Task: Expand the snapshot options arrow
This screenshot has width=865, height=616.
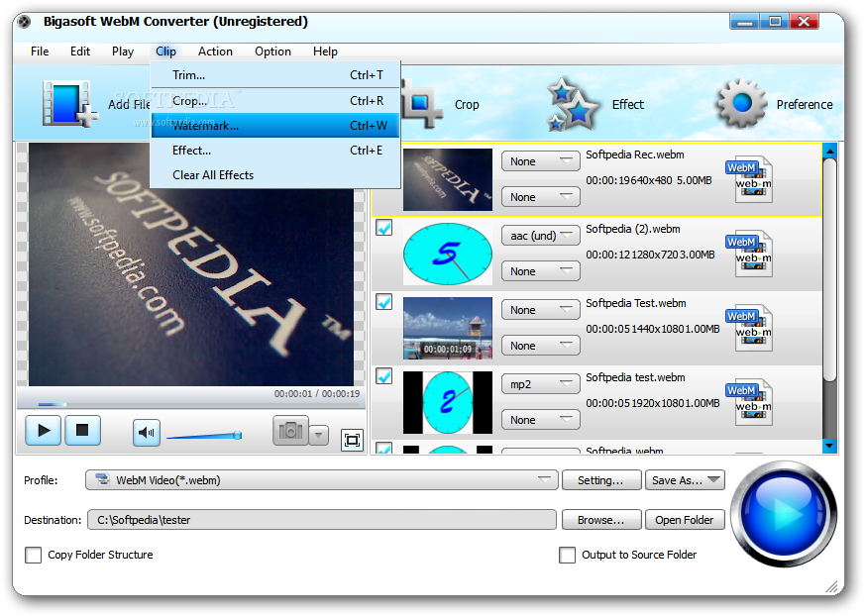Action: [x=319, y=435]
